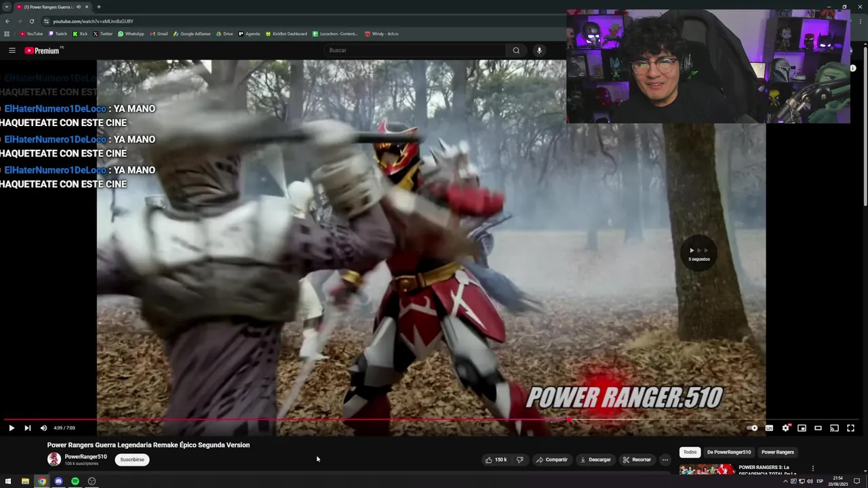Open OBS Studio from the taskbar
This screenshot has height=488, width=868.
pyautogui.click(x=92, y=481)
